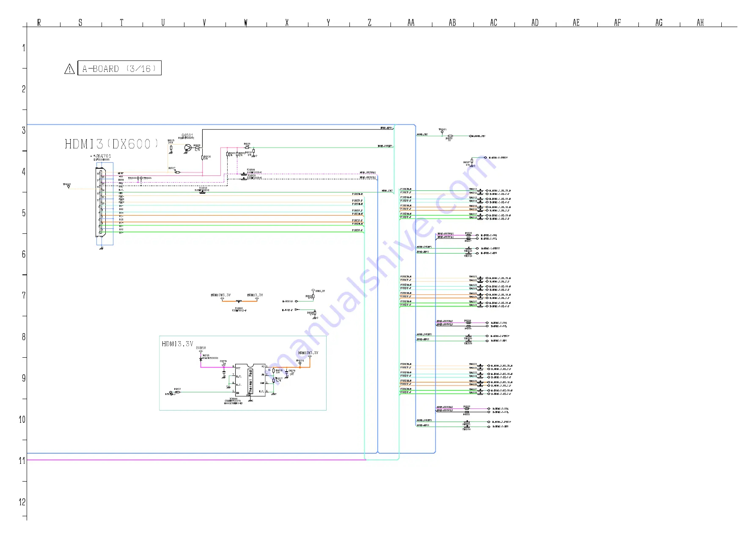Click row marker 4
Viewport: 756px width, 534px height.
click(x=24, y=172)
